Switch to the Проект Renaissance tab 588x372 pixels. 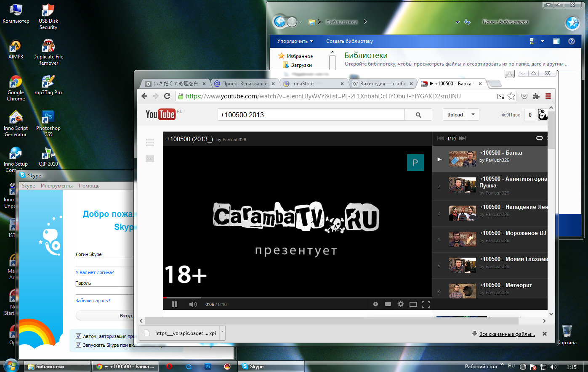245,84
